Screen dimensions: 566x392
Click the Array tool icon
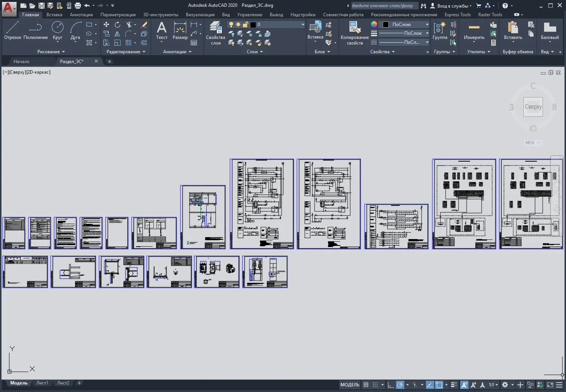pyautogui.click(x=128, y=43)
